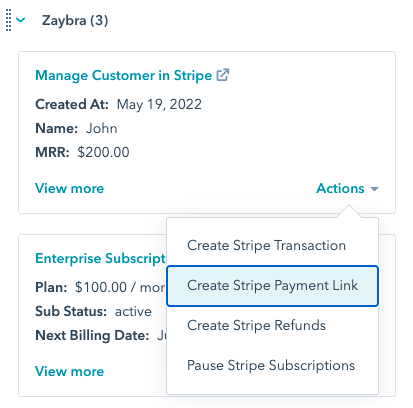This screenshot has width=413, height=408.
Task: Click the Sub Status value active
Action: pyautogui.click(x=133, y=311)
